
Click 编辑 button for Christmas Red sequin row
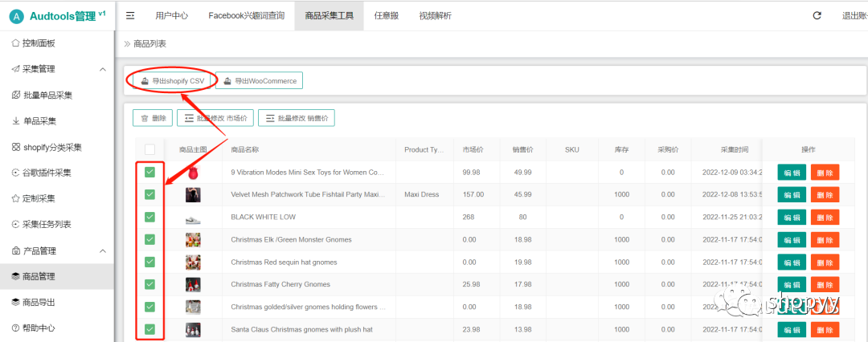(x=791, y=263)
